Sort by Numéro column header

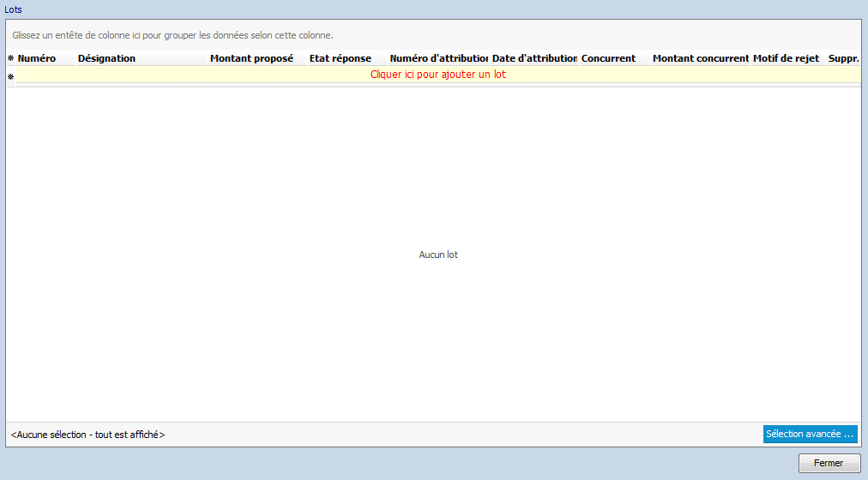coord(45,58)
